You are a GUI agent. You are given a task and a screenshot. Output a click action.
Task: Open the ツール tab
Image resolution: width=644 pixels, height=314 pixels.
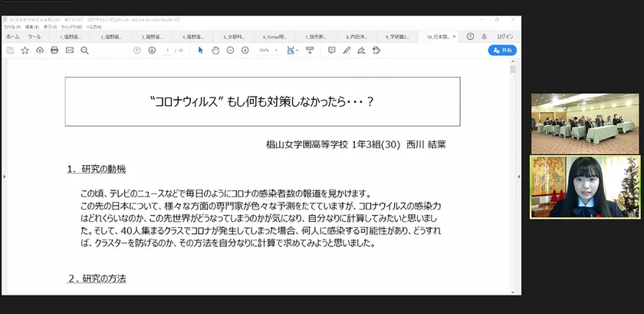[34, 36]
